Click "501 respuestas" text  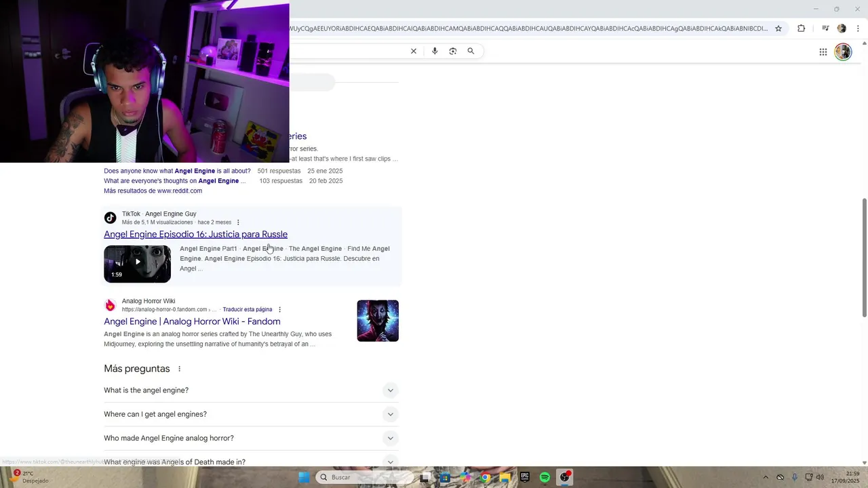click(279, 171)
